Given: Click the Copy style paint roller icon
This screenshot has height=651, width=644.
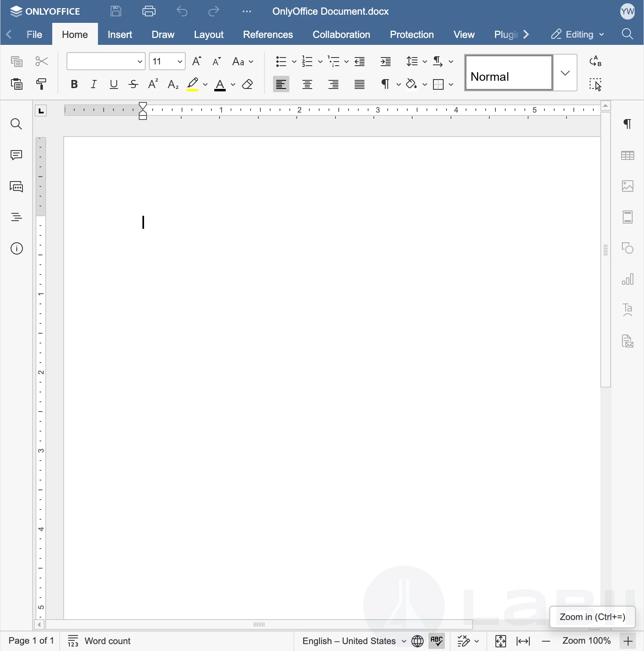Looking at the screenshot, I should pyautogui.click(x=42, y=84).
